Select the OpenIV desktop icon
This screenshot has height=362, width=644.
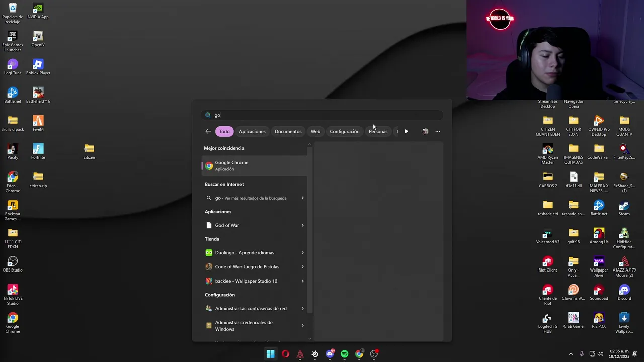click(x=38, y=39)
